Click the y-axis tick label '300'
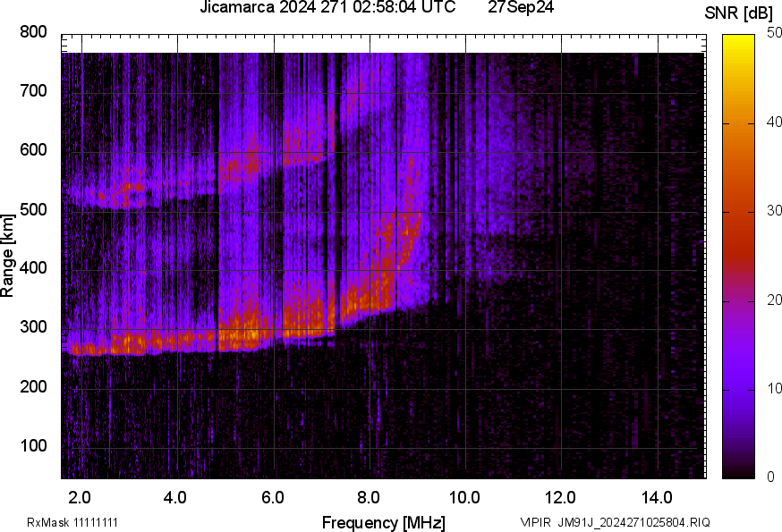Screen dimensions: 782x532 pyautogui.click(x=33, y=327)
